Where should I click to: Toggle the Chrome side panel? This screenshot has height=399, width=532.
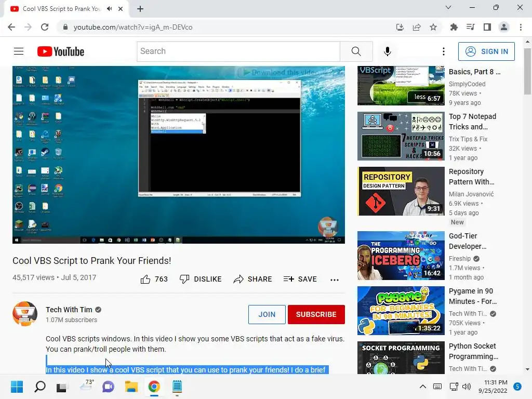pyautogui.click(x=487, y=27)
